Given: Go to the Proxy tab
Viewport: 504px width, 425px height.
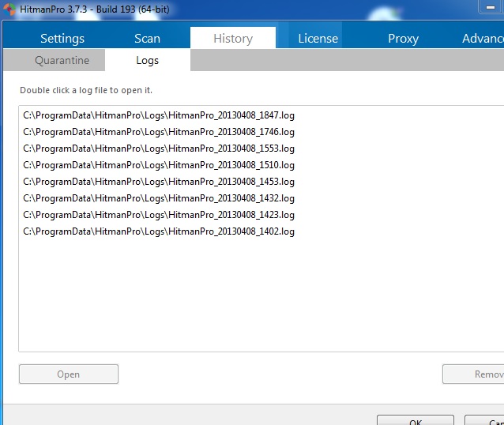Looking at the screenshot, I should [404, 38].
